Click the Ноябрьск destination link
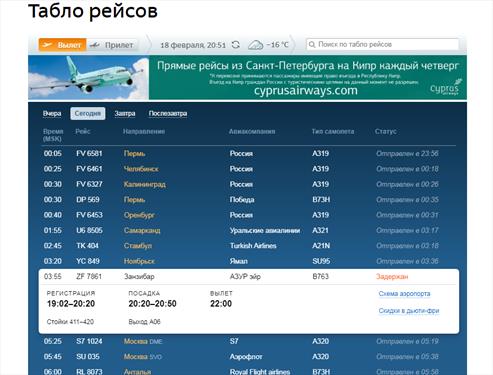Screen dimensions: 493x375 [x=139, y=261]
